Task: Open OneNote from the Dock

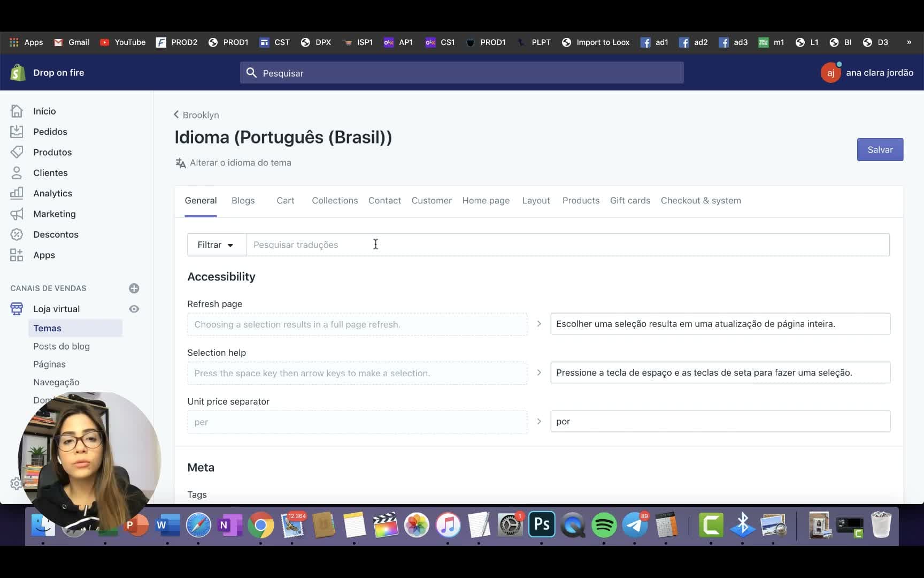Action: click(x=230, y=525)
